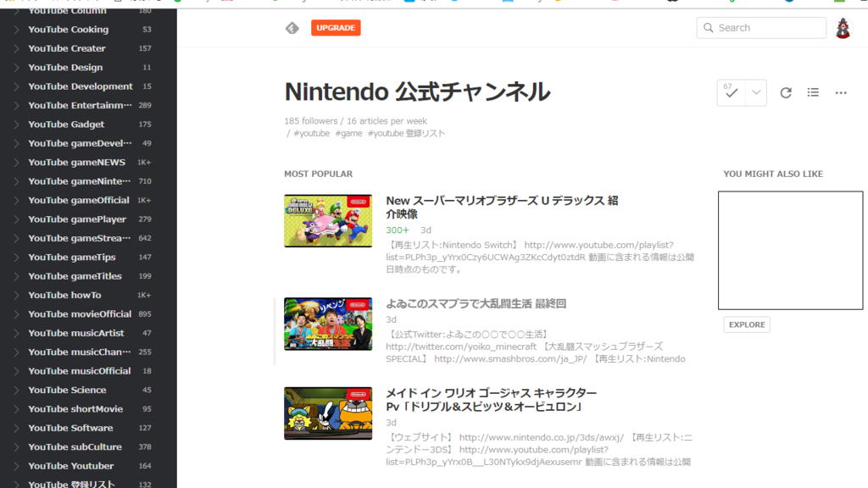Select the YouTube gameNinte… folder
The image size is (868, 488).
click(x=80, y=181)
